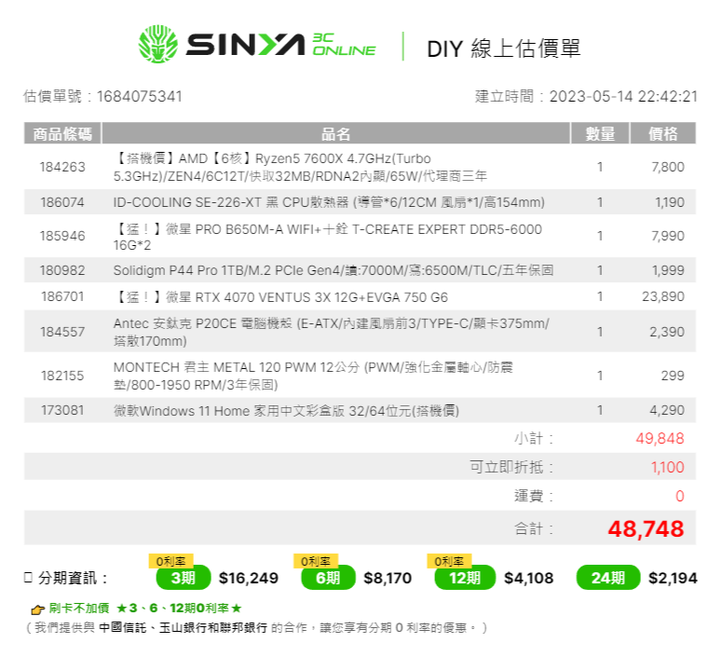Click the 商品條碼 column header
The width and height of the screenshot is (720, 657).
coord(62,134)
